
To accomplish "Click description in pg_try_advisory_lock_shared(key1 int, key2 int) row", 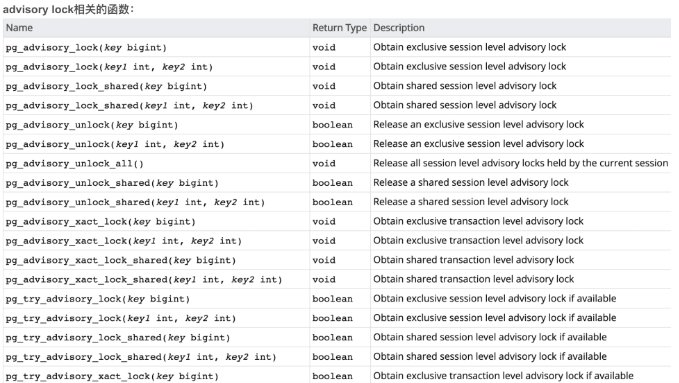I will [490, 357].
